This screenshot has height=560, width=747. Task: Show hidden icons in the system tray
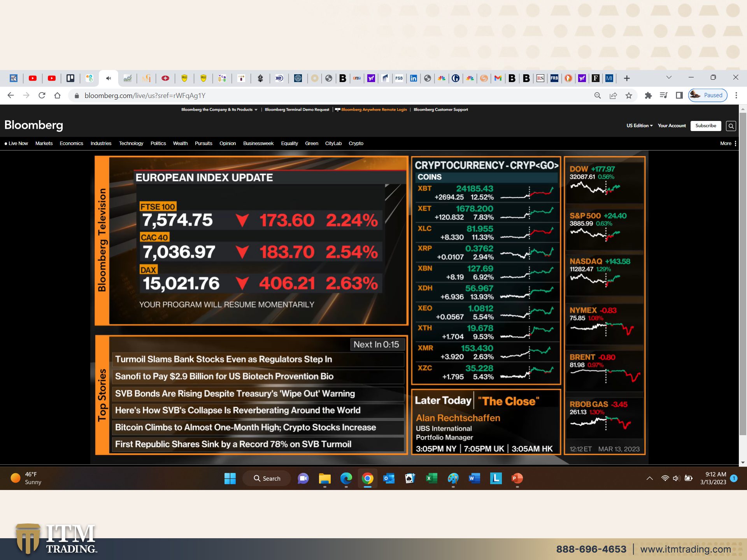coord(650,478)
